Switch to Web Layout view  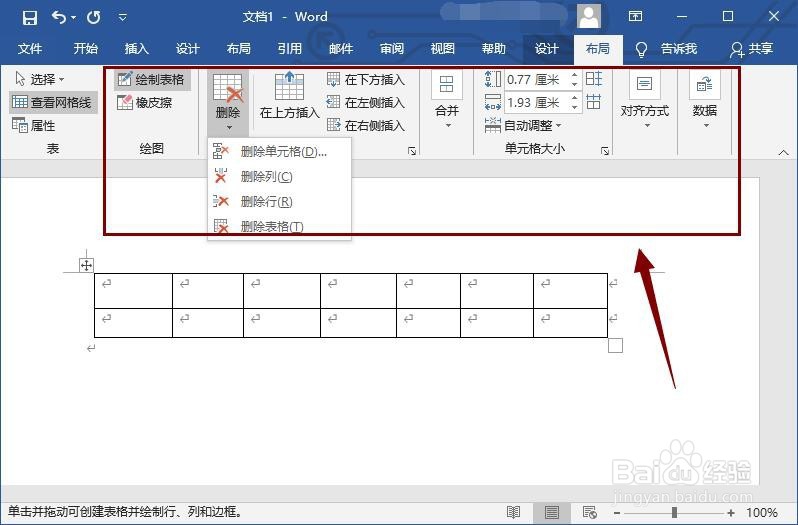click(x=589, y=512)
